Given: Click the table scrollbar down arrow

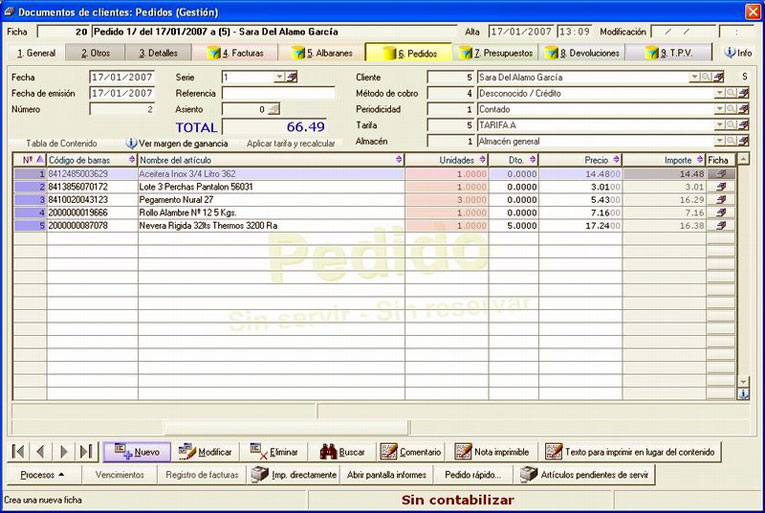Looking at the screenshot, I should point(743,381).
